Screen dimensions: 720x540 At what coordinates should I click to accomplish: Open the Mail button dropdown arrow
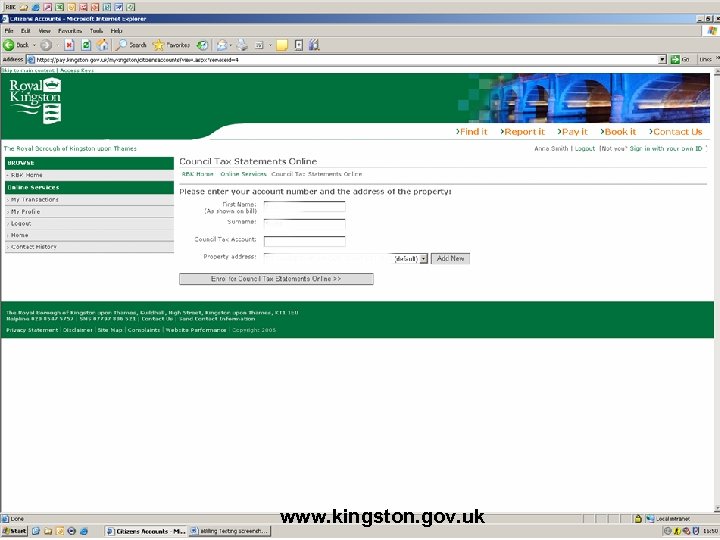(231, 45)
